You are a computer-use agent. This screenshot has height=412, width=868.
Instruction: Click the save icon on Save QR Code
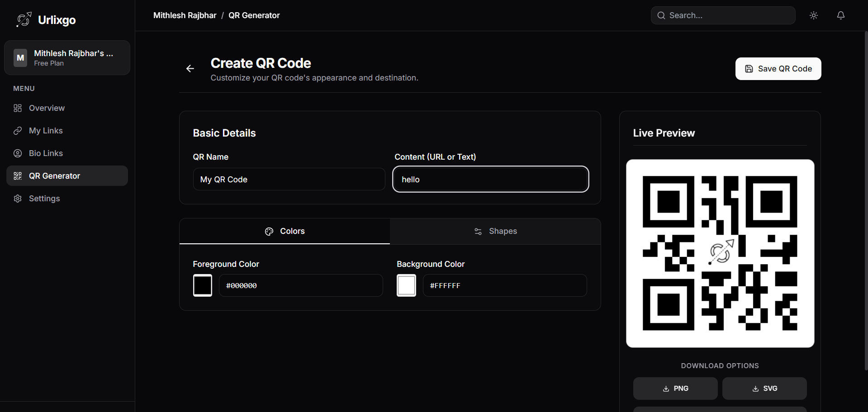(x=749, y=69)
